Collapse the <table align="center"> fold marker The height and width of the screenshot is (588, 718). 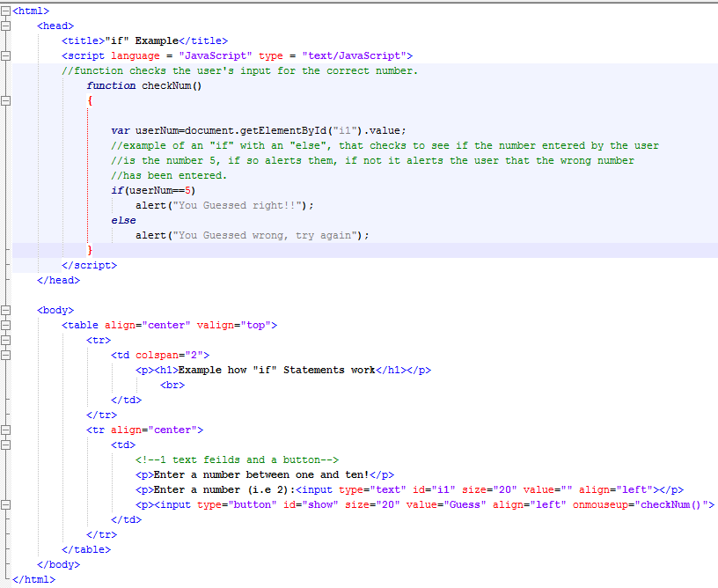(5, 326)
